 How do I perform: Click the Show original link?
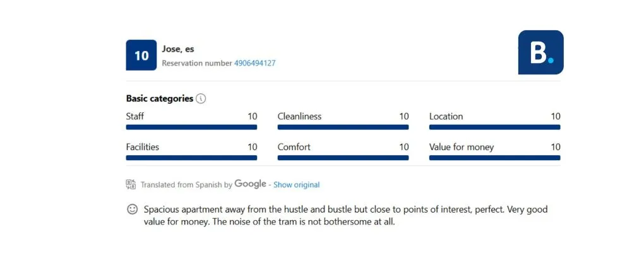pos(296,185)
